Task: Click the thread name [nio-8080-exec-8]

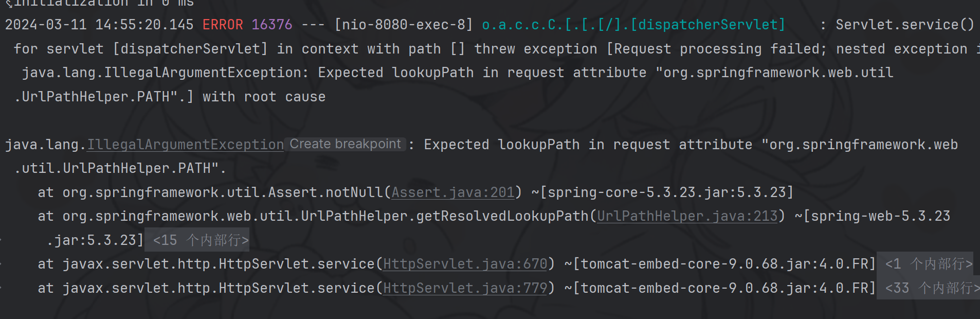Action: coord(404,25)
